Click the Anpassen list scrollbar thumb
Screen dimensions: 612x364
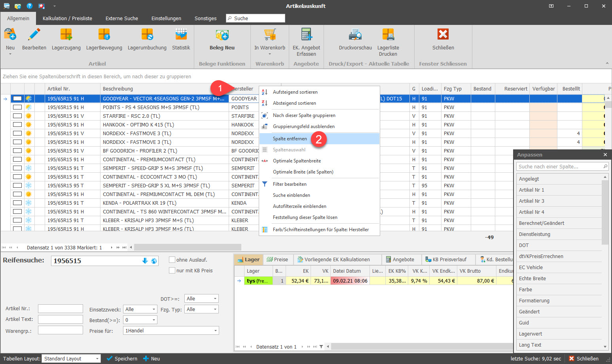(605, 213)
